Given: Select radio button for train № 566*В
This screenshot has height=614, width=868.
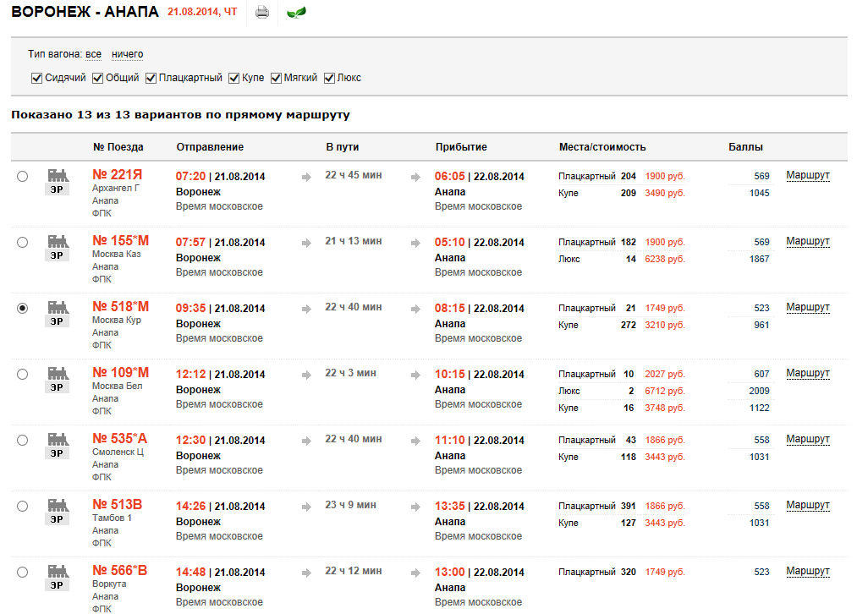Looking at the screenshot, I should coord(22,572).
